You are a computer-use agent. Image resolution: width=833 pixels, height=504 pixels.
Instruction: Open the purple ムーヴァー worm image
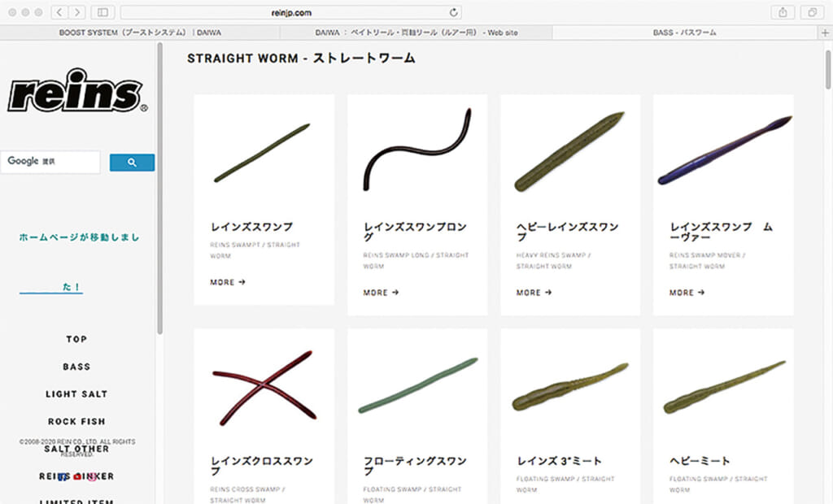[724, 150]
